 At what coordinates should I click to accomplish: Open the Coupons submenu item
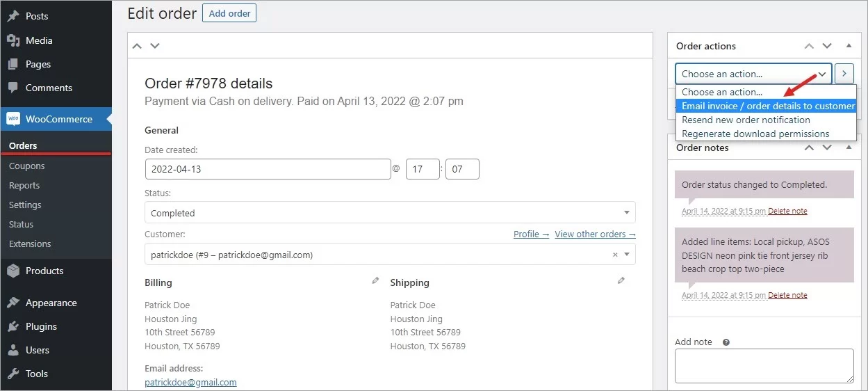(x=27, y=166)
